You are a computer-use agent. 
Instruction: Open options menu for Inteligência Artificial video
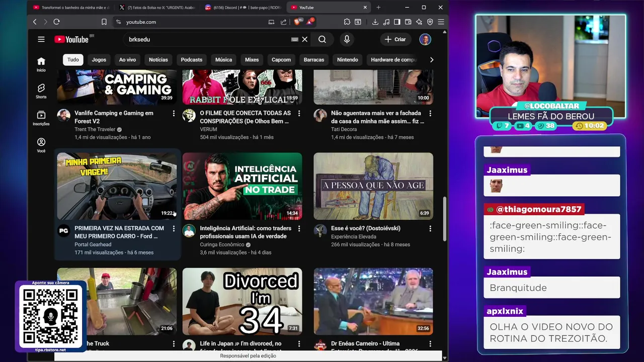[299, 229]
